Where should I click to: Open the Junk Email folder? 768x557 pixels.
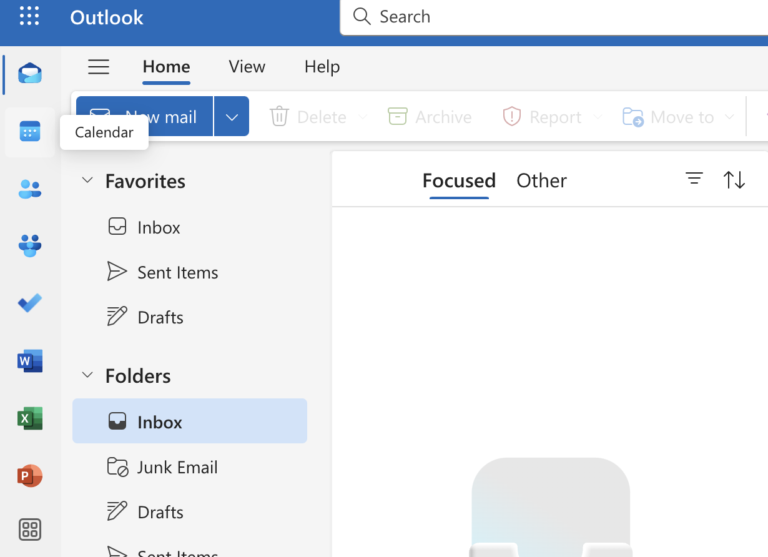[x=177, y=467]
